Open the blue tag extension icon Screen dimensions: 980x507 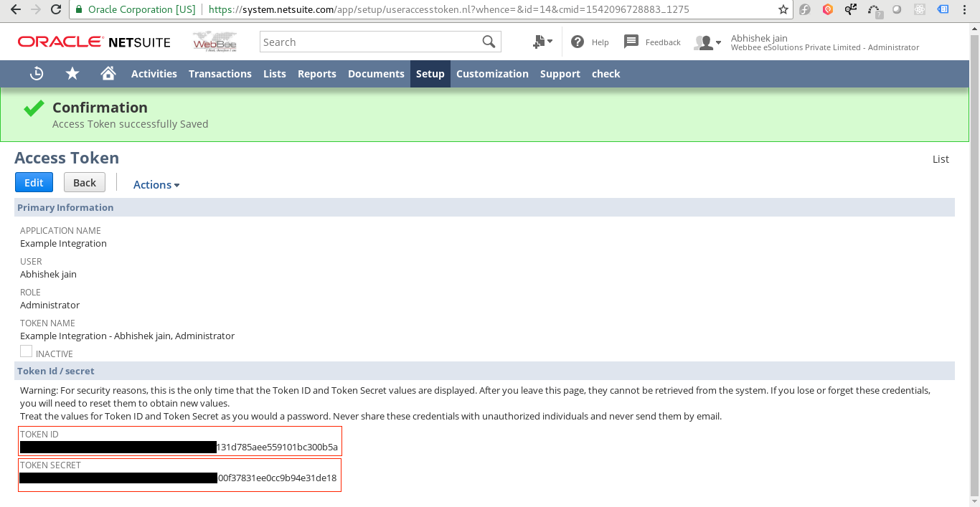(943, 10)
